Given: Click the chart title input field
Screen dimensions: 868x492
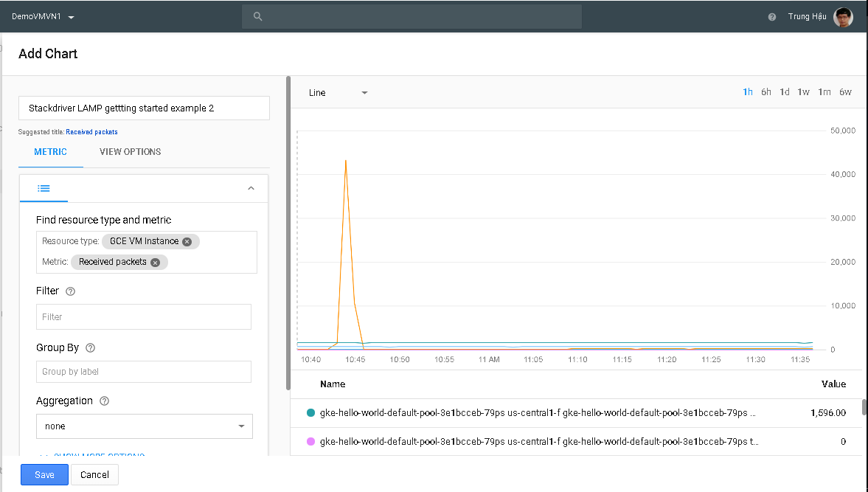Looking at the screenshot, I should pyautogui.click(x=144, y=108).
